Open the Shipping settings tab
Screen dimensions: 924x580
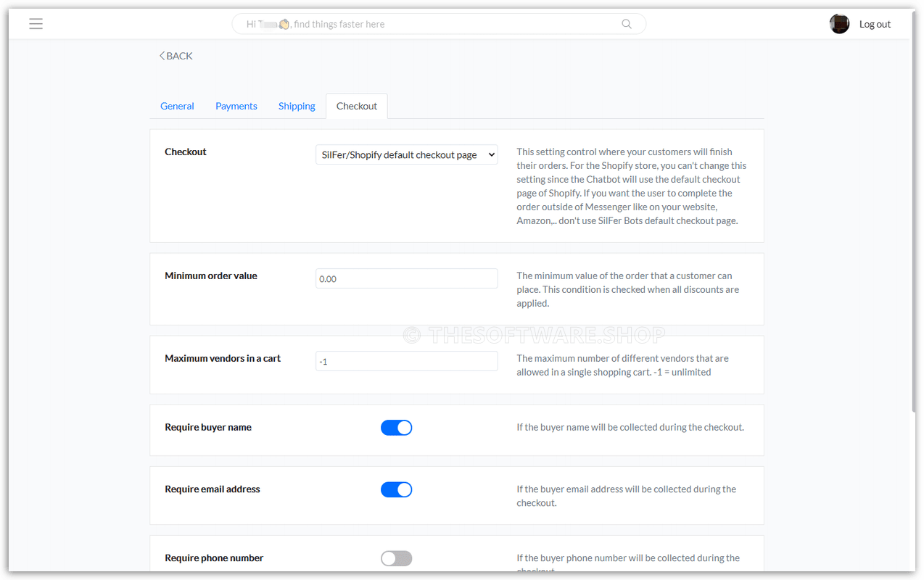(x=296, y=106)
